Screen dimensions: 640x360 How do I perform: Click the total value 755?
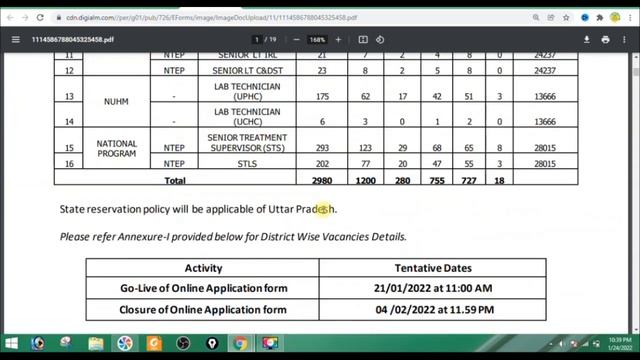coord(437,180)
